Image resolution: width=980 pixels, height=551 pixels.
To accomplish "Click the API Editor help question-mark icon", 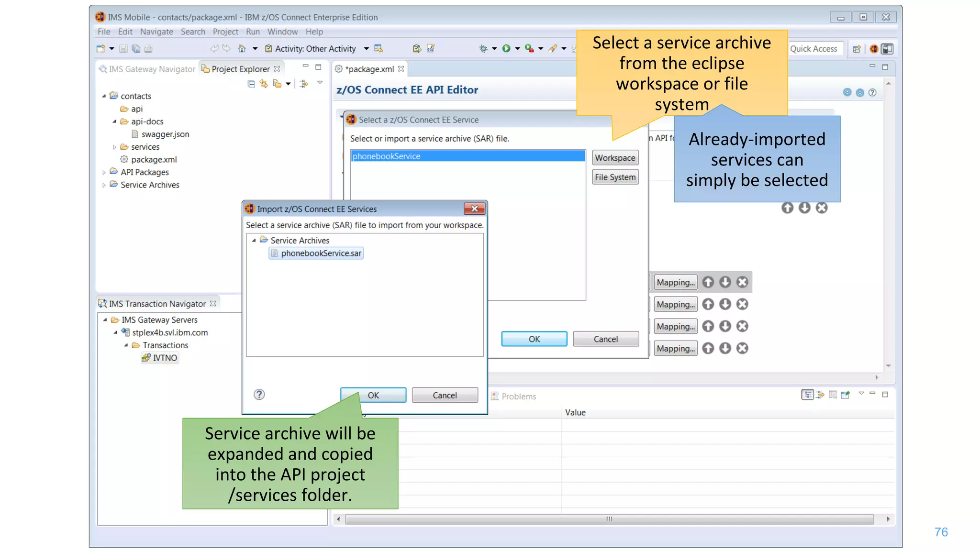I will point(872,92).
